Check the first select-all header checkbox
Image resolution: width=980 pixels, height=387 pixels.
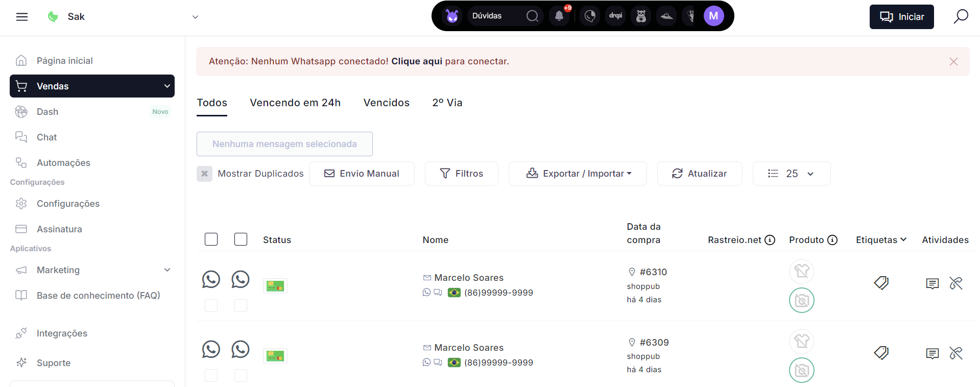point(211,239)
